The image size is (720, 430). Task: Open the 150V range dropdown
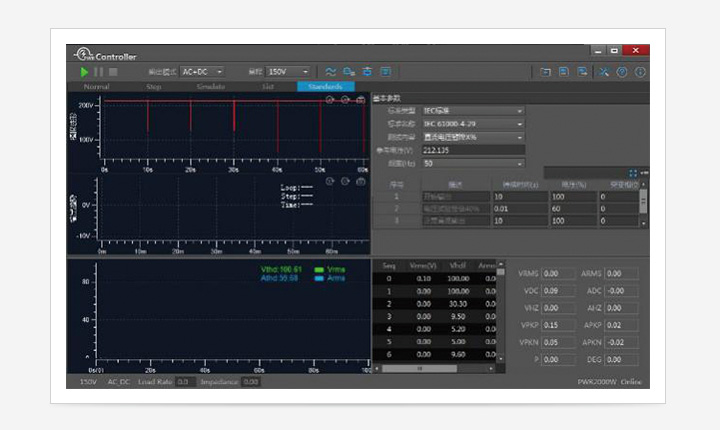[292, 72]
